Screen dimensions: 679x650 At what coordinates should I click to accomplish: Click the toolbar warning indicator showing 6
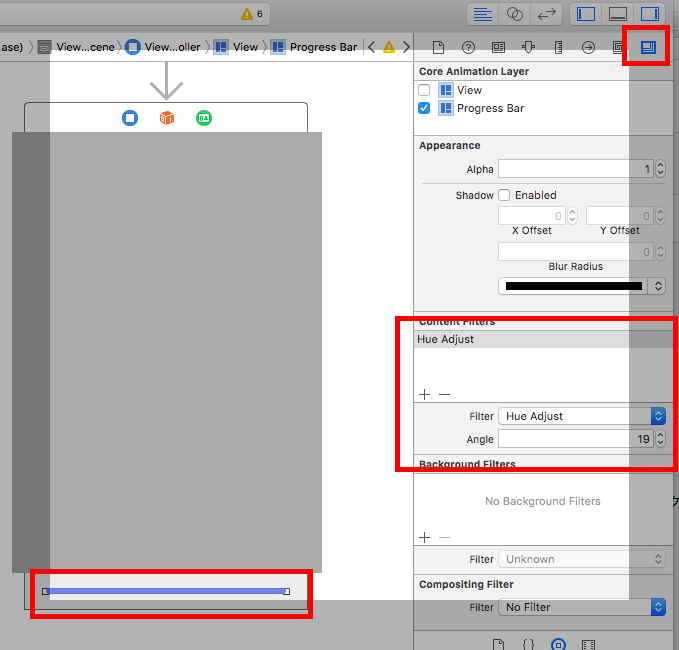pyautogui.click(x=252, y=14)
